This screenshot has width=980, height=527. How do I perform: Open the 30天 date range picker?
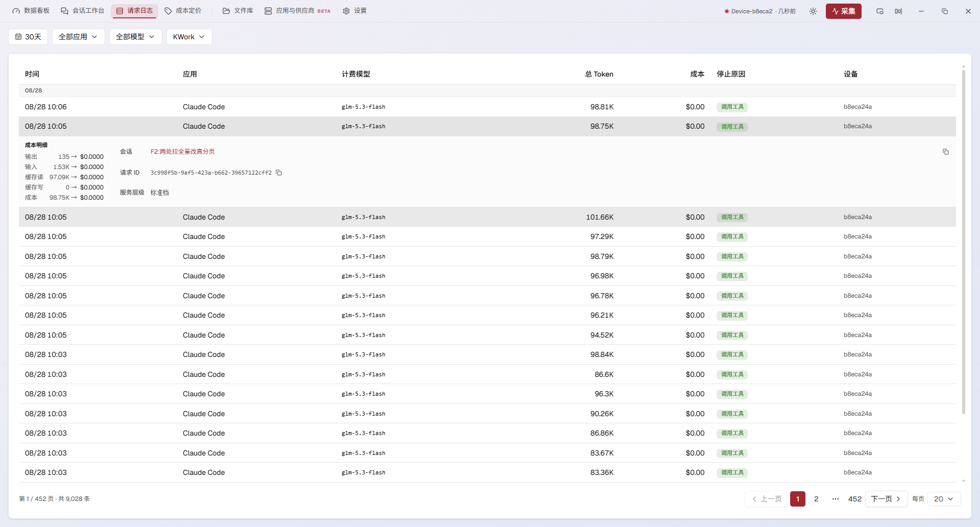(28, 37)
